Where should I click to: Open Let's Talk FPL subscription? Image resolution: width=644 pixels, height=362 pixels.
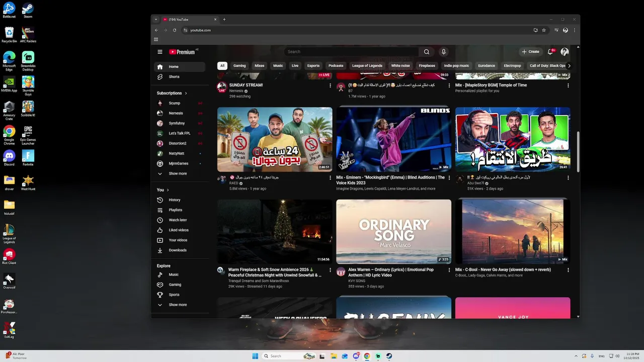[x=180, y=133]
